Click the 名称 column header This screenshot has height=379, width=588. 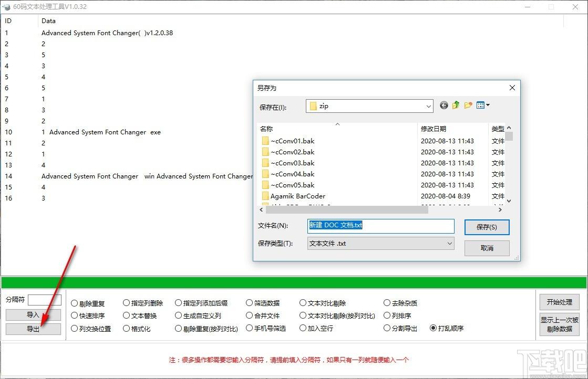coord(266,129)
